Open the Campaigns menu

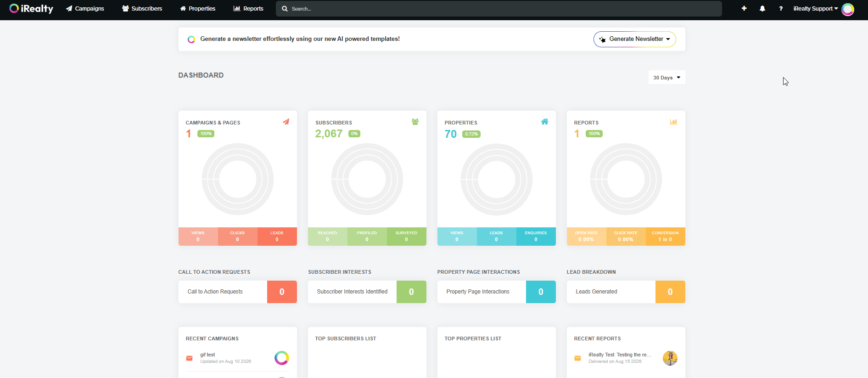pos(85,9)
